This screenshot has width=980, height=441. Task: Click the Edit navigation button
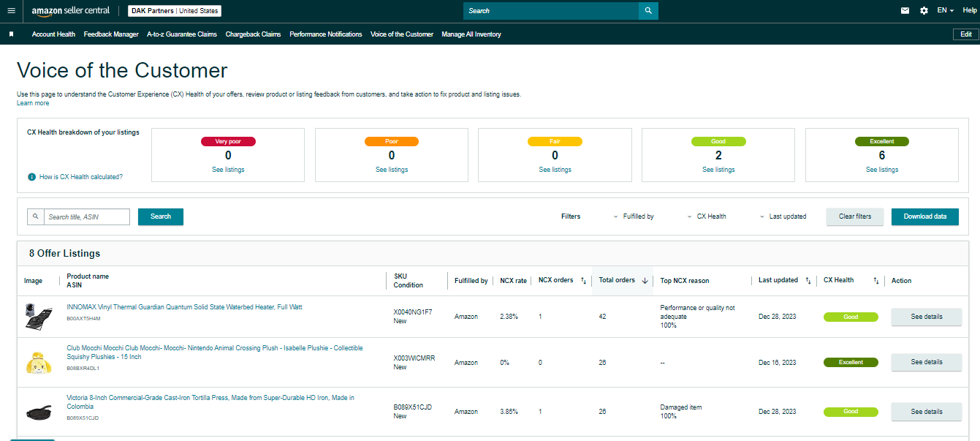(965, 34)
